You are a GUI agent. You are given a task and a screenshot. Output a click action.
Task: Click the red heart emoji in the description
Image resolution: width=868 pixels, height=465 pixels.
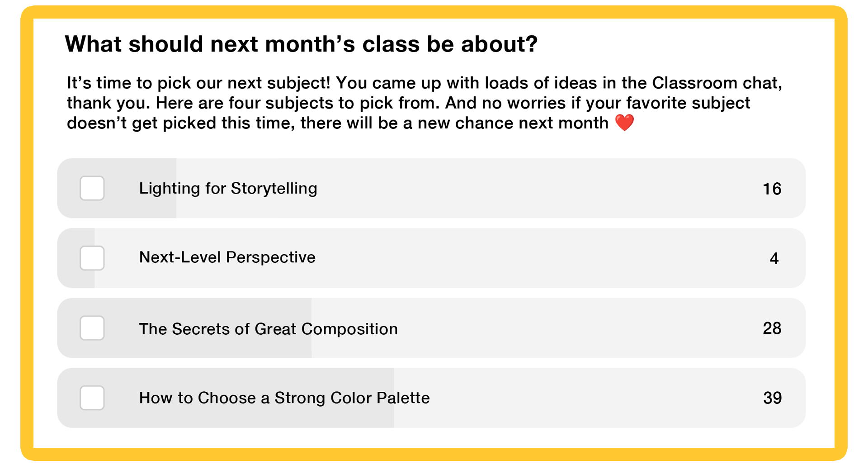tap(625, 122)
